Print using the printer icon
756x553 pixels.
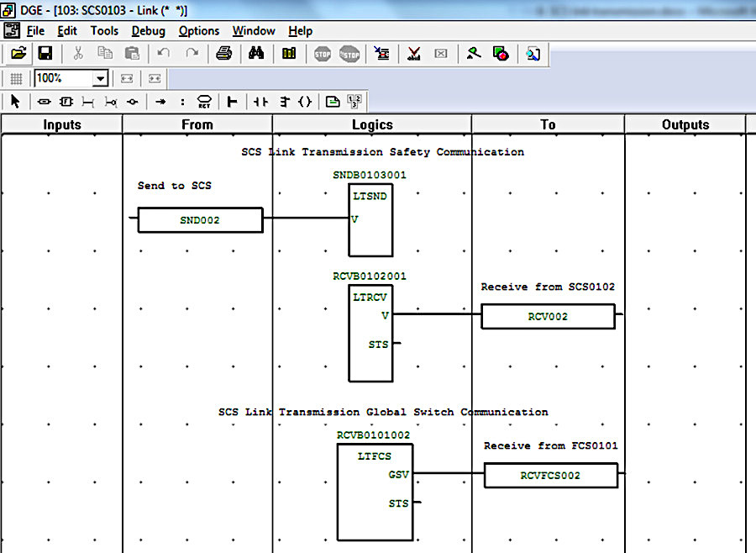tap(223, 53)
